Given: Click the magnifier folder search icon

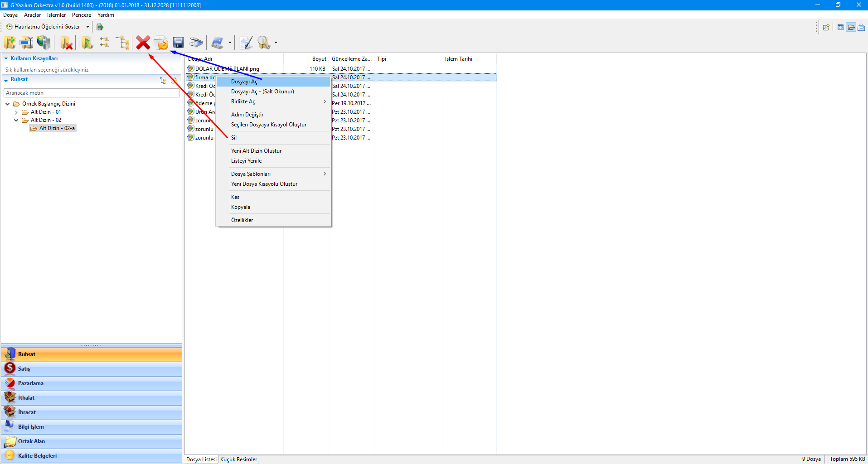Looking at the screenshot, I should click(x=263, y=43).
